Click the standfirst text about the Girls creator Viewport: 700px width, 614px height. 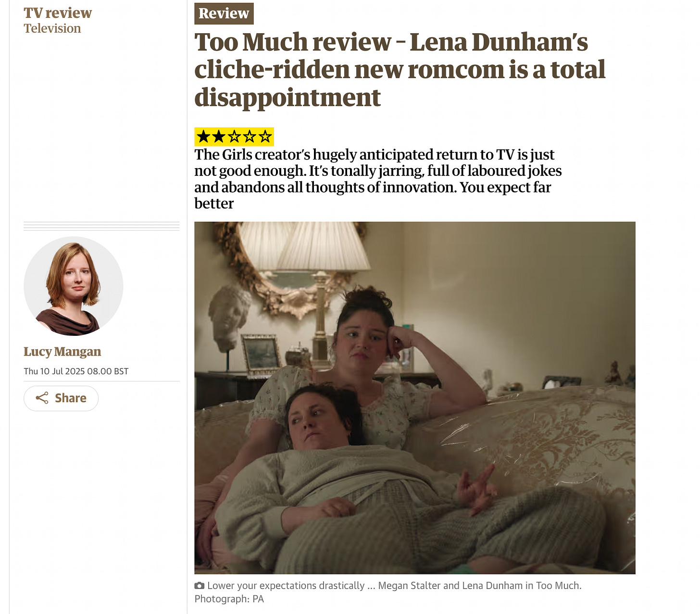pos(378,179)
